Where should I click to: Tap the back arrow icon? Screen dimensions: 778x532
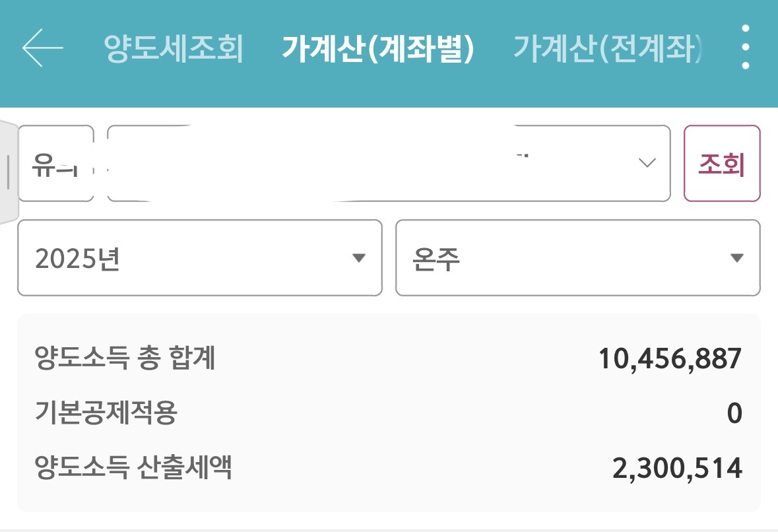pos(42,48)
